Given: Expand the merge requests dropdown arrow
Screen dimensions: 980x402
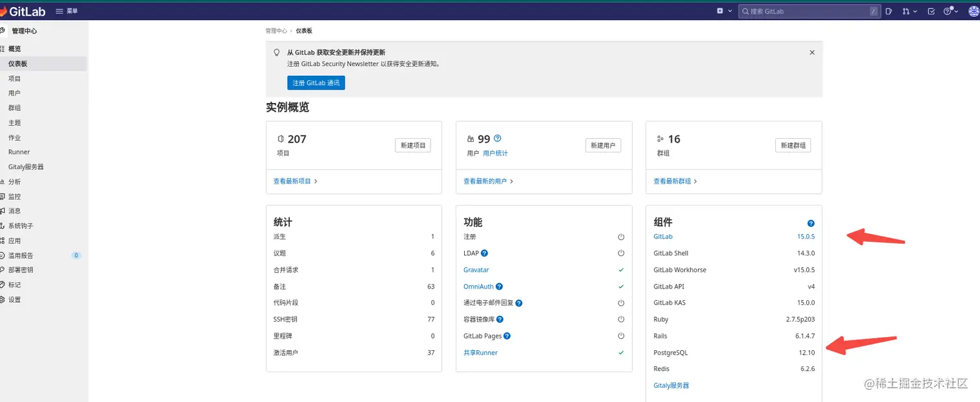Looking at the screenshot, I should pos(915,11).
